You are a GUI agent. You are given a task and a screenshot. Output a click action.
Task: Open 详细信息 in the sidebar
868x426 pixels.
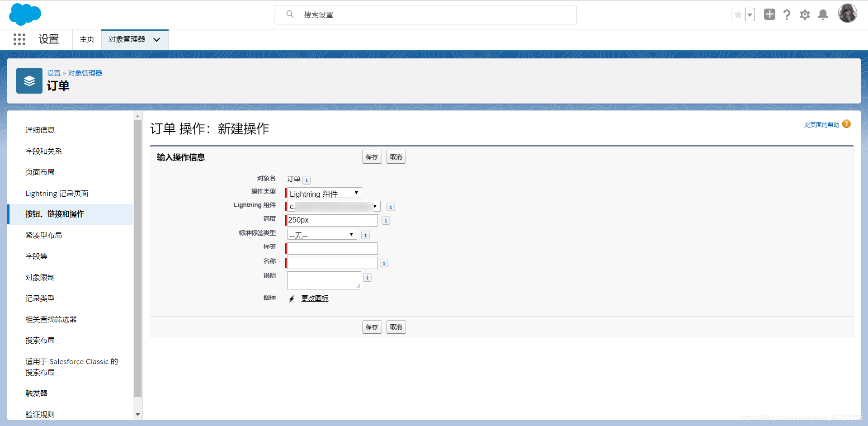coord(40,130)
